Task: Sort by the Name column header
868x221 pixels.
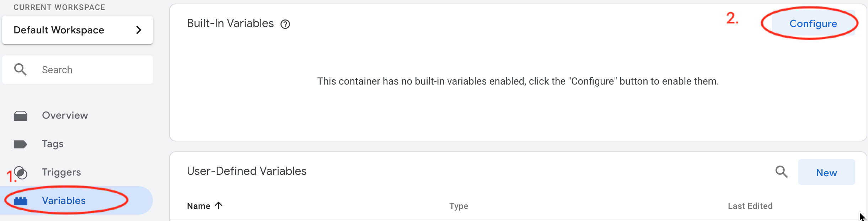Action: point(199,206)
